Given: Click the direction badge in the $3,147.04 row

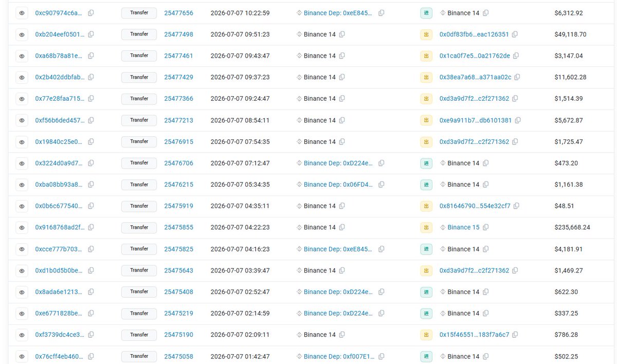Looking at the screenshot, I should 426,56.
